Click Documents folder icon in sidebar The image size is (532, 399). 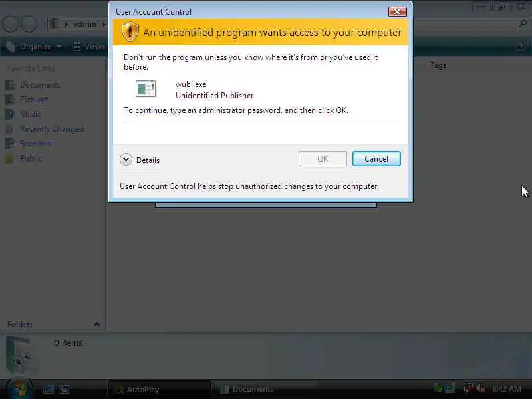[10, 85]
